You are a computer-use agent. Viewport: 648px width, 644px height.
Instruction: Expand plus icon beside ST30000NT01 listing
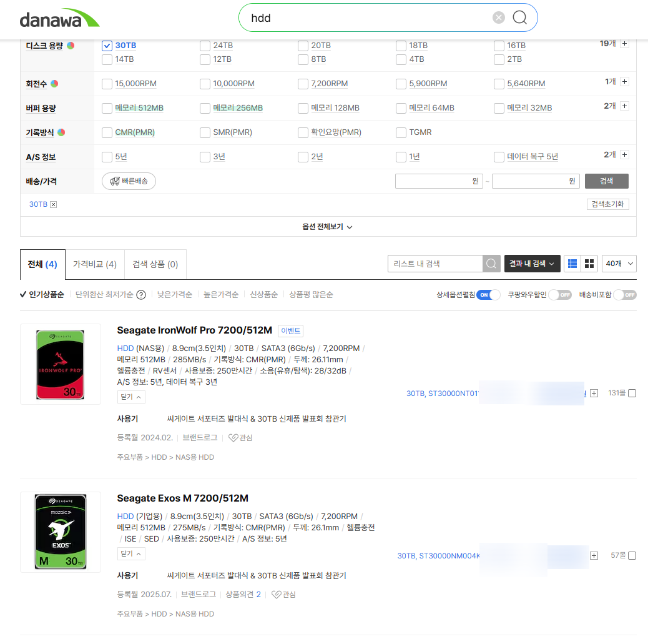[x=594, y=394]
